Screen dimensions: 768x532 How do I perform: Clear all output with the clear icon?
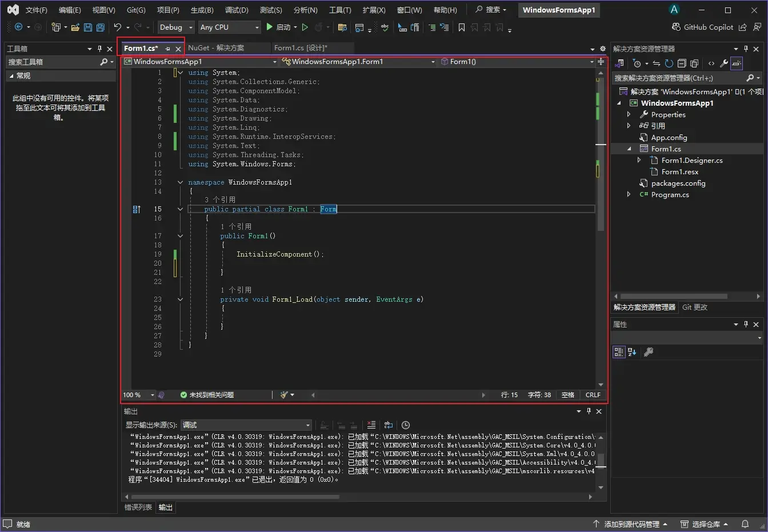(x=371, y=425)
